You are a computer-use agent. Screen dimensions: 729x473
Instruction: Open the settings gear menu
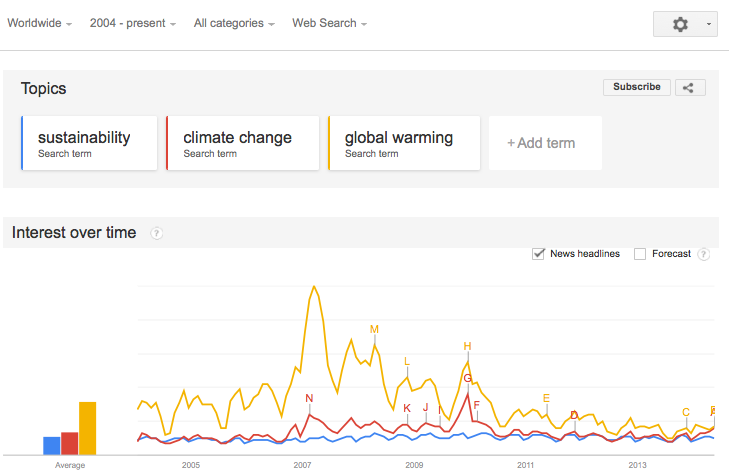tap(685, 24)
